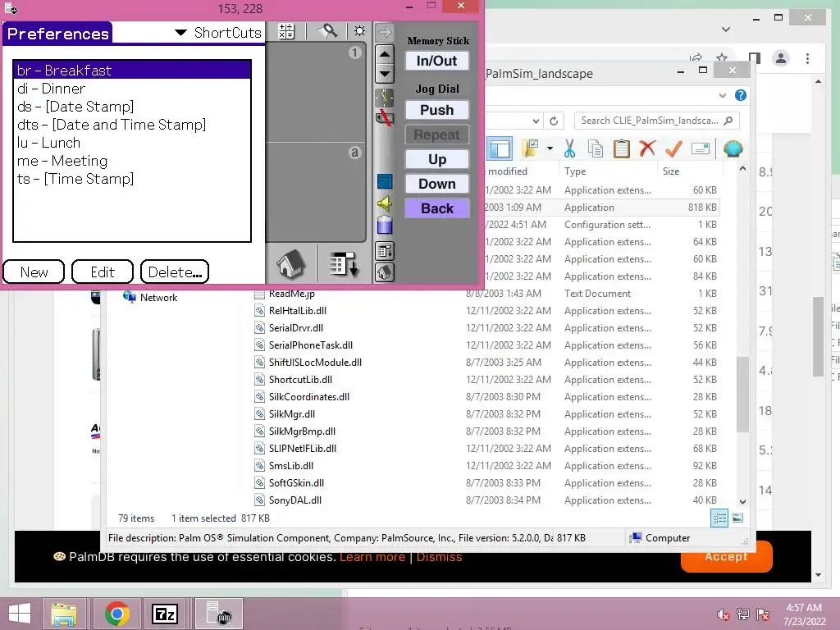Open the Chrome taskbar icon

pyautogui.click(x=116, y=614)
